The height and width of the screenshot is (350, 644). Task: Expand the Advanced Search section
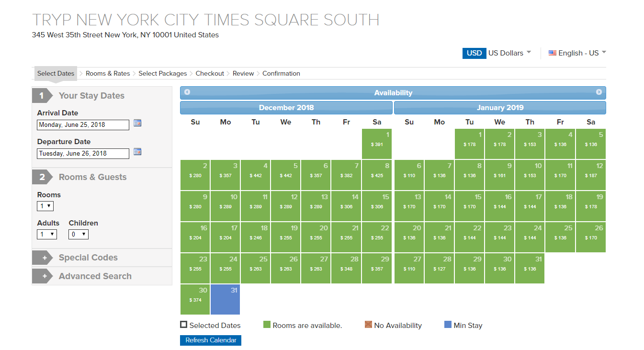pos(102,276)
